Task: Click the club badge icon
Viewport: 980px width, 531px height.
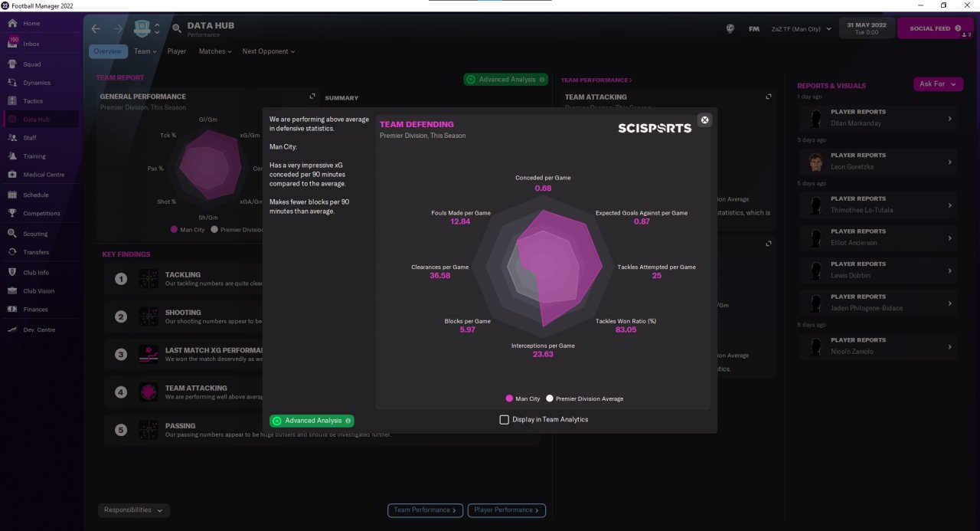Action: click(x=142, y=29)
